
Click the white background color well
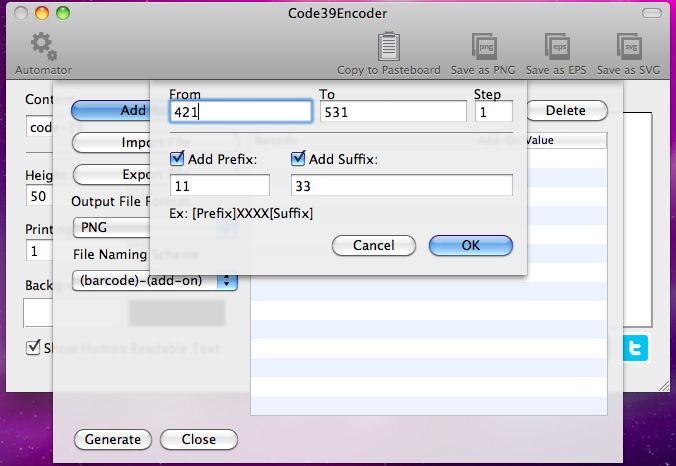click(x=38, y=313)
